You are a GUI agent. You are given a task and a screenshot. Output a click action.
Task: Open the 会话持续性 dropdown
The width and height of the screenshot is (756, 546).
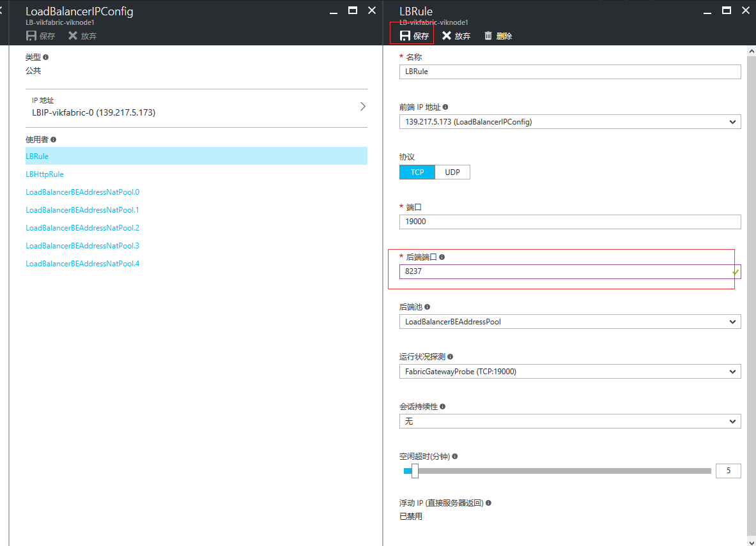pos(569,421)
